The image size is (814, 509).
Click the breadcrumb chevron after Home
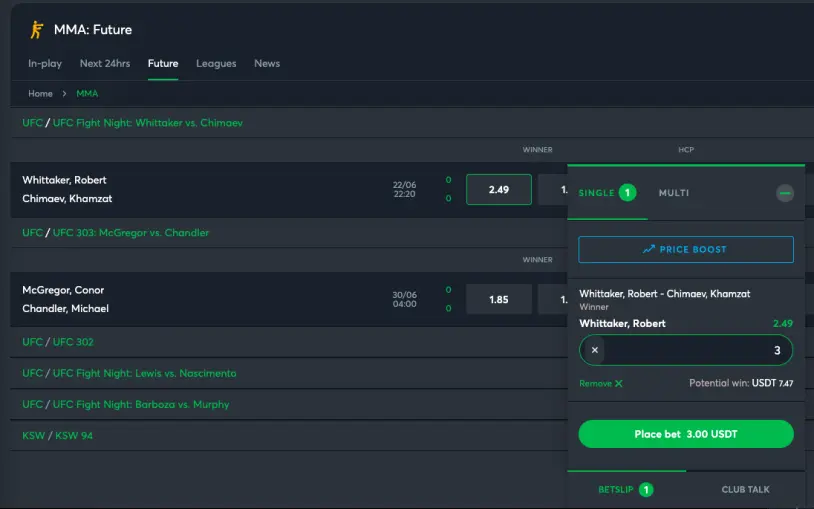(x=64, y=93)
